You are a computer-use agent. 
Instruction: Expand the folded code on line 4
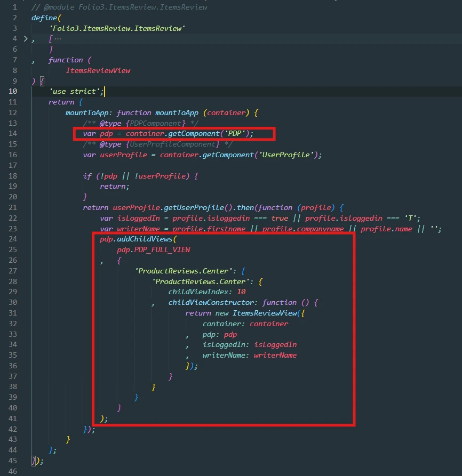[x=26, y=38]
